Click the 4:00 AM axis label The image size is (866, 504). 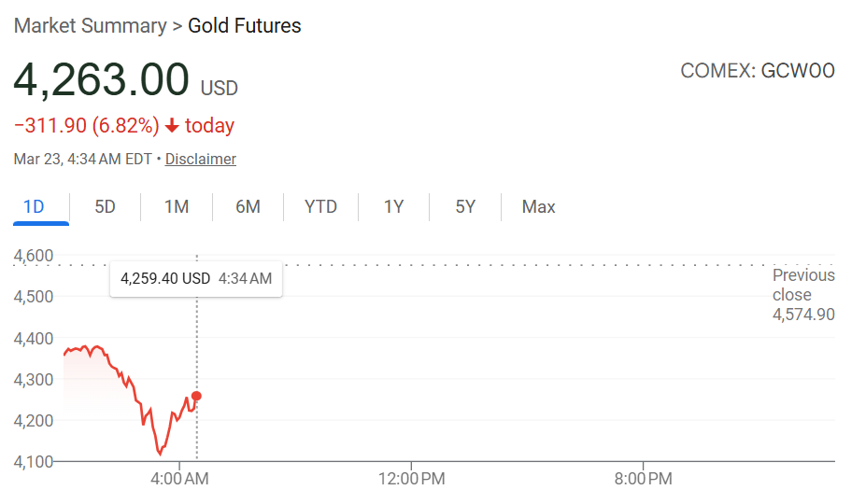point(179,479)
